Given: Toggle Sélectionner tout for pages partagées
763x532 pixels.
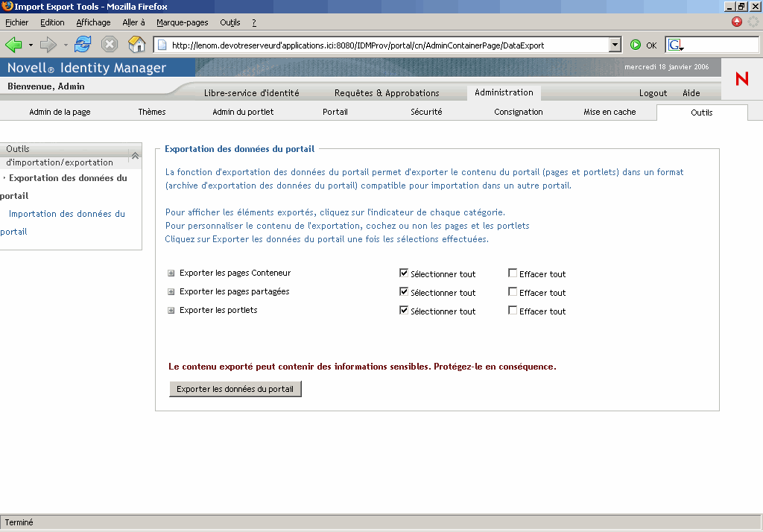Looking at the screenshot, I should click(x=404, y=291).
